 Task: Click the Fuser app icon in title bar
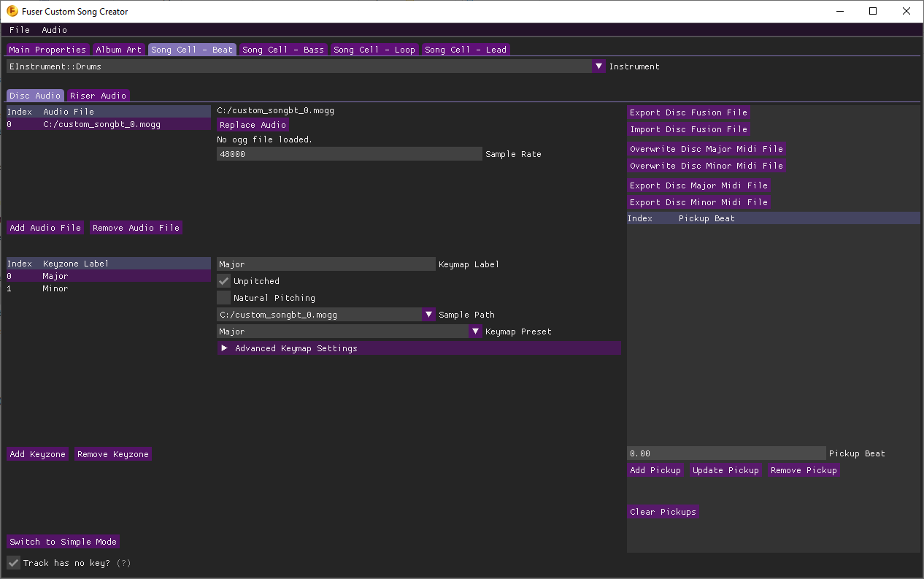coord(12,11)
